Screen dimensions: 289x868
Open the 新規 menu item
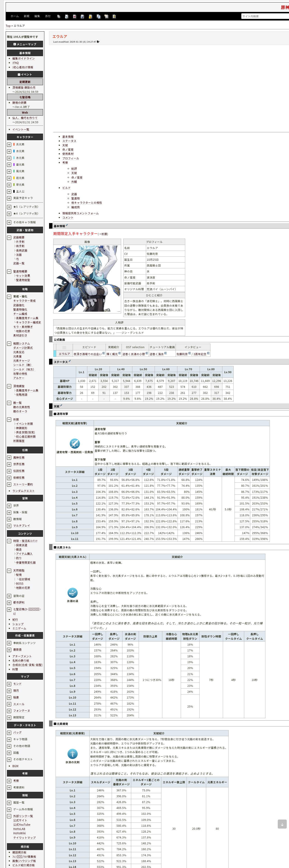(27, 16)
